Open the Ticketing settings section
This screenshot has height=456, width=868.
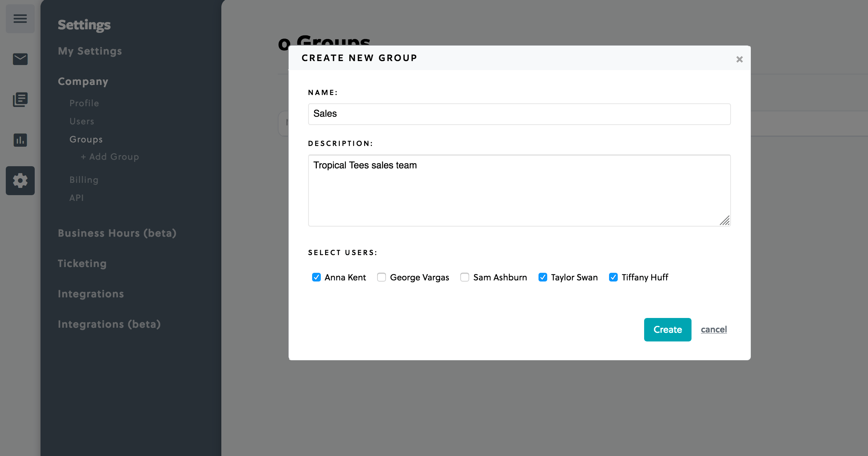(x=82, y=263)
